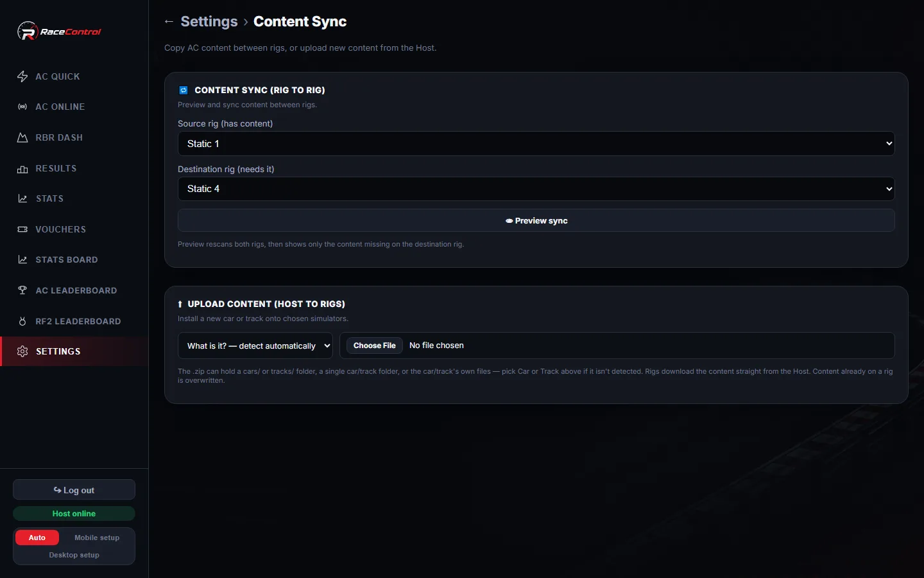Click Choose File to upload content
The image size is (924, 578).
375,346
